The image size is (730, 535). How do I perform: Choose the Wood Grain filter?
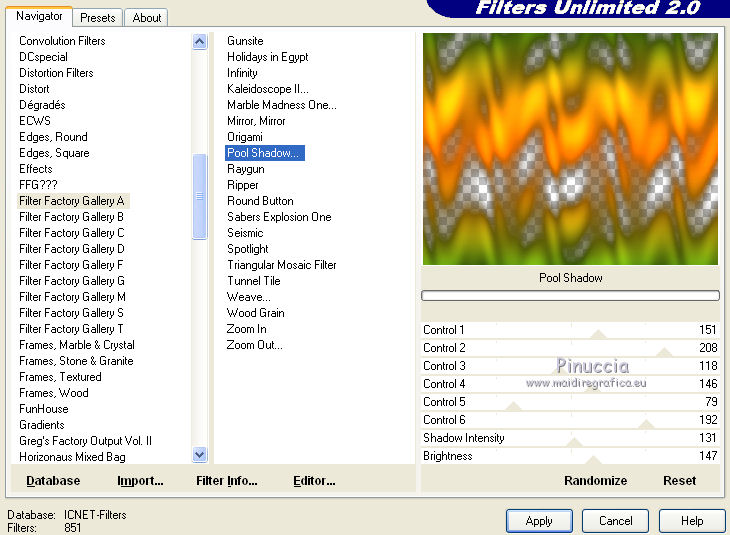tap(256, 313)
